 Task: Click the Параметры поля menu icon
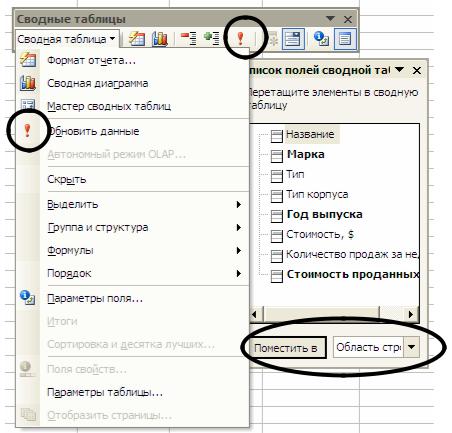(x=28, y=297)
